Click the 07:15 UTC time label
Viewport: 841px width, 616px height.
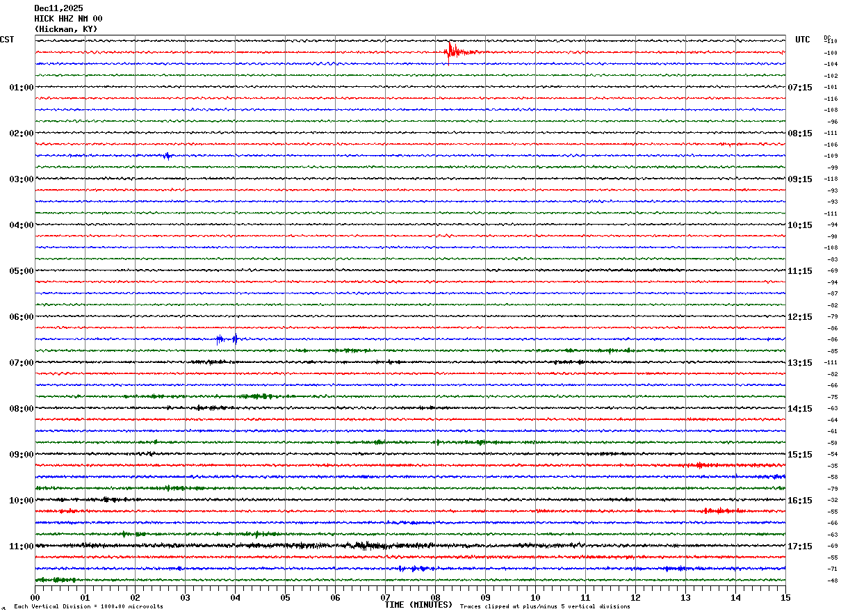(x=799, y=88)
